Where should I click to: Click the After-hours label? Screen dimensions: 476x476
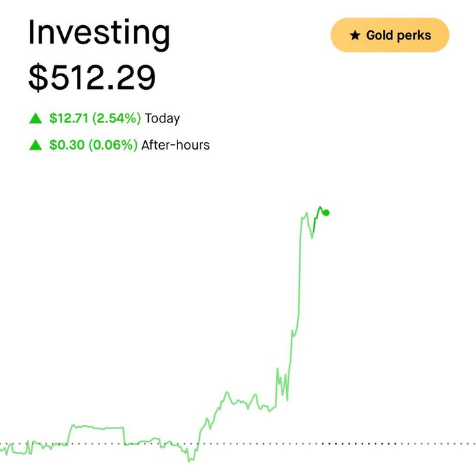[x=175, y=145]
